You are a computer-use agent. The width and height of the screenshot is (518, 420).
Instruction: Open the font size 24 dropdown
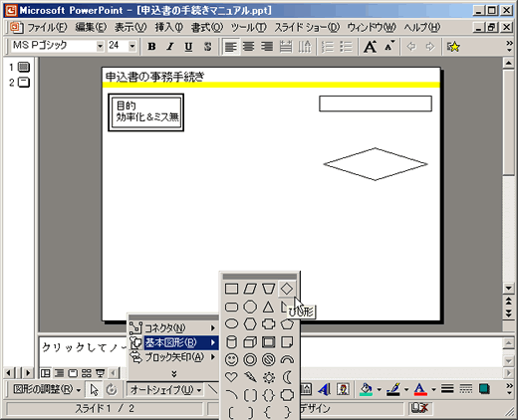pyautogui.click(x=132, y=46)
